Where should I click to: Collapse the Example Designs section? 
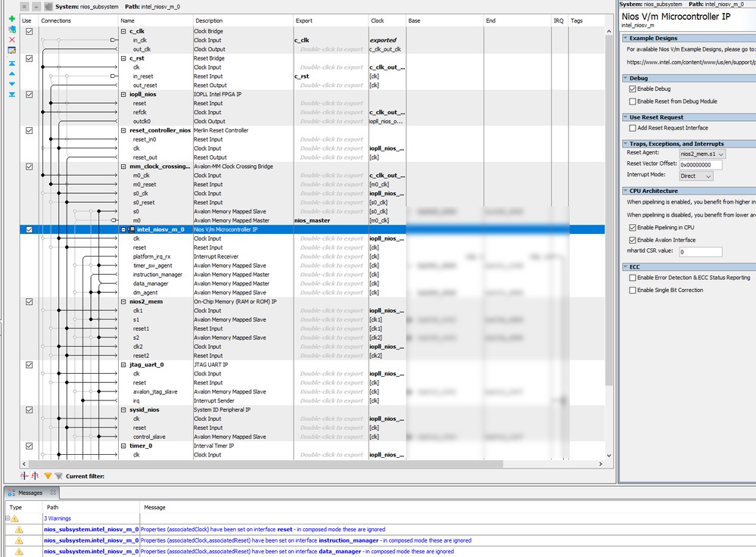tap(625, 38)
